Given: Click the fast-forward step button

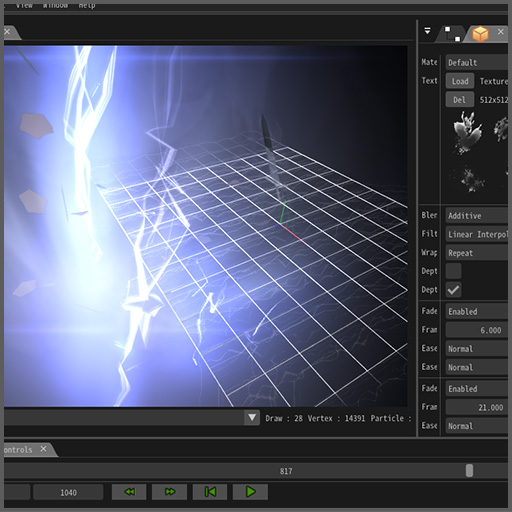Looking at the screenshot, I should coord(169,492).
